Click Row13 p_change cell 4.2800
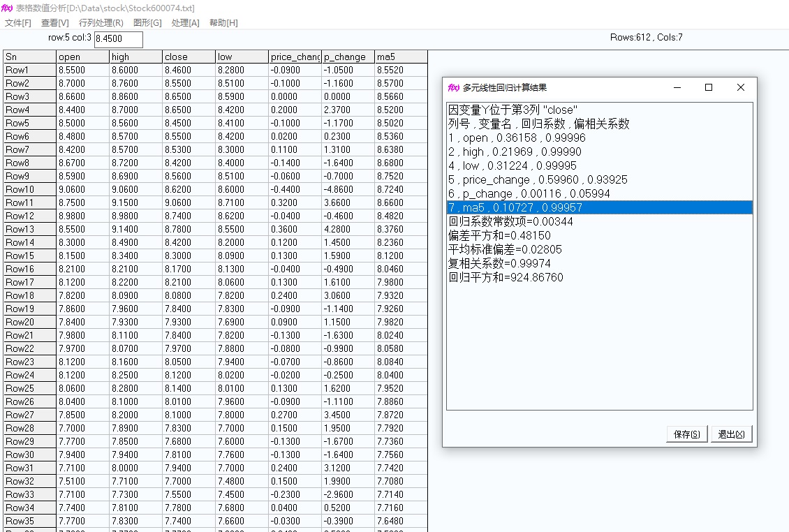Viewport: 789px width, 532px height. coord(348,229)
